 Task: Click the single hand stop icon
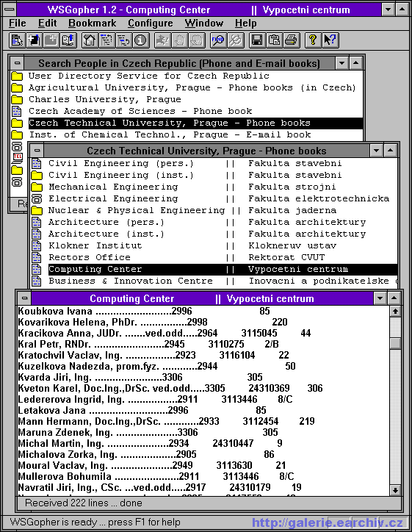(179, 40)
